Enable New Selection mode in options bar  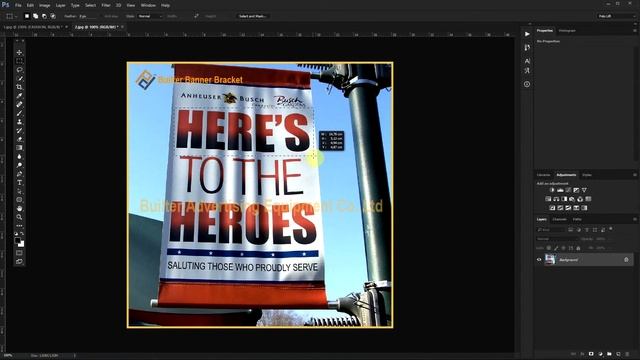point(27,16)
